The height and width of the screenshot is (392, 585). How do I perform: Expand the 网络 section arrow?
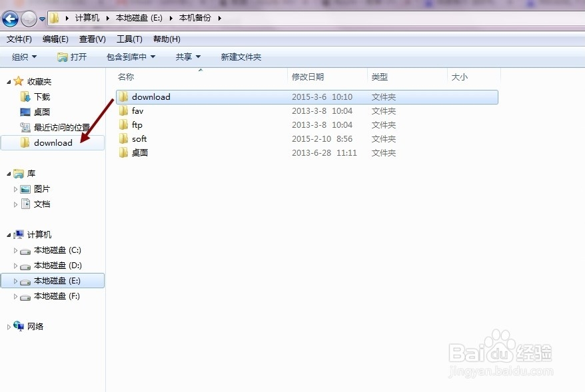tap(9, 327)
